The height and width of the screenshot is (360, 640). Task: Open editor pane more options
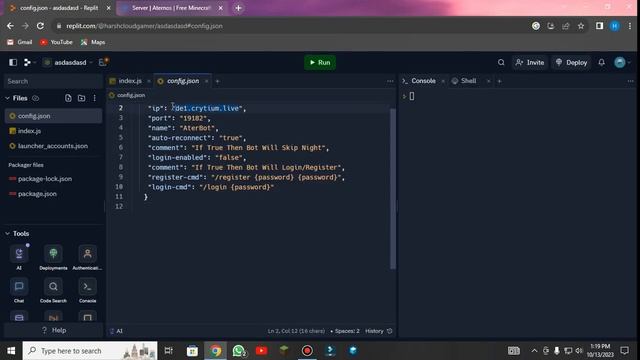pos(390,81)
